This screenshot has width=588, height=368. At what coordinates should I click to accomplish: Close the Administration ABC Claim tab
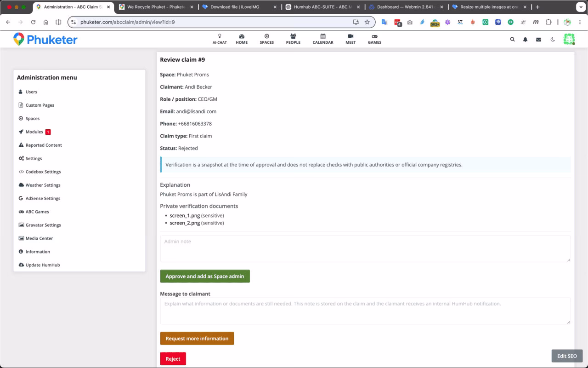tap(108, 7)
